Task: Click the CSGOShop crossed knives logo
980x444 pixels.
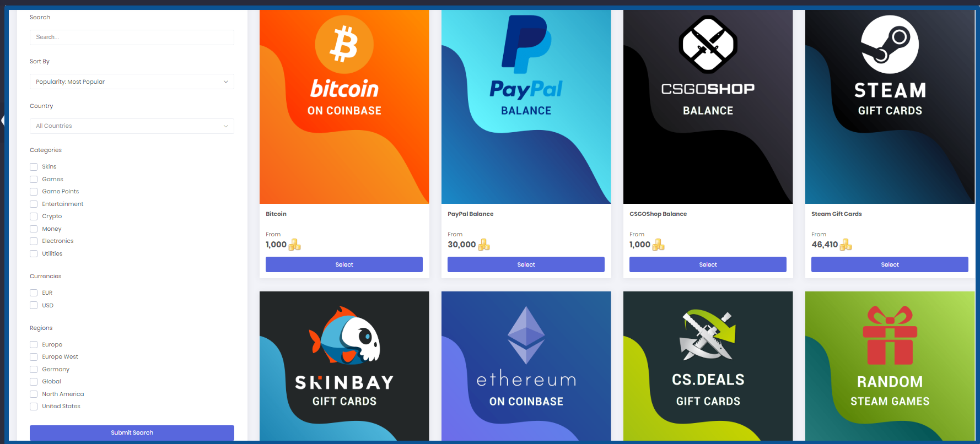Action: point(708,45)
